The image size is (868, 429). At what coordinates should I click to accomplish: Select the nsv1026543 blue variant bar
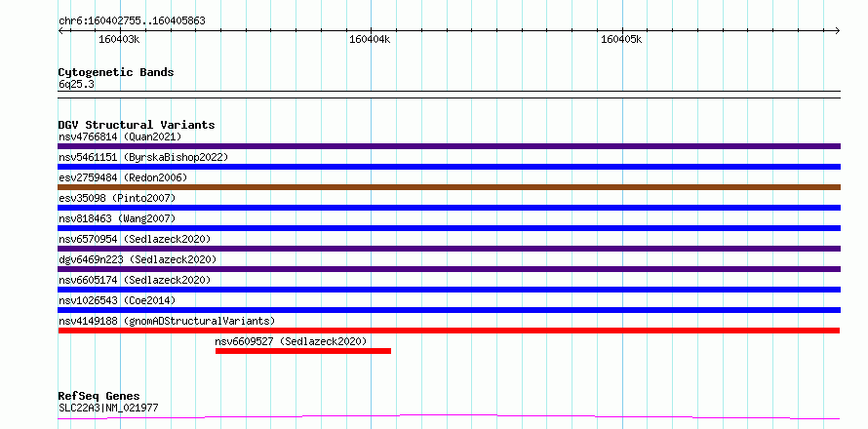click(449, 310)
